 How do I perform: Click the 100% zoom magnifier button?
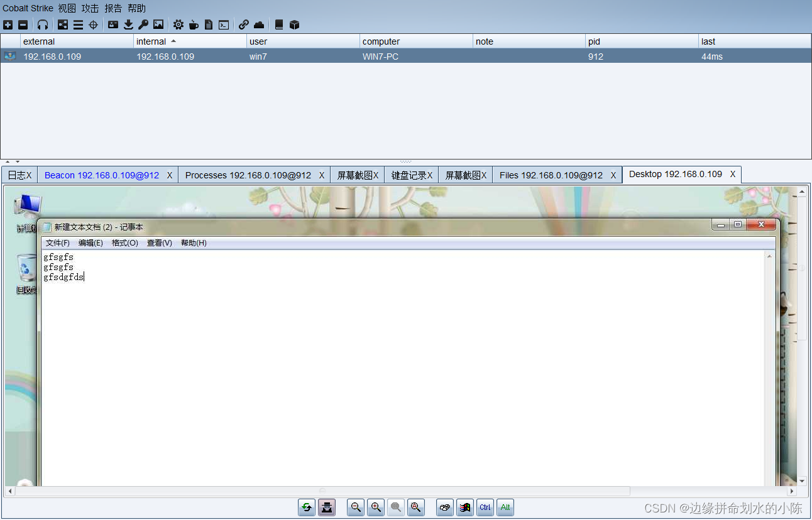pyautogui.click(x=396, y=507)
